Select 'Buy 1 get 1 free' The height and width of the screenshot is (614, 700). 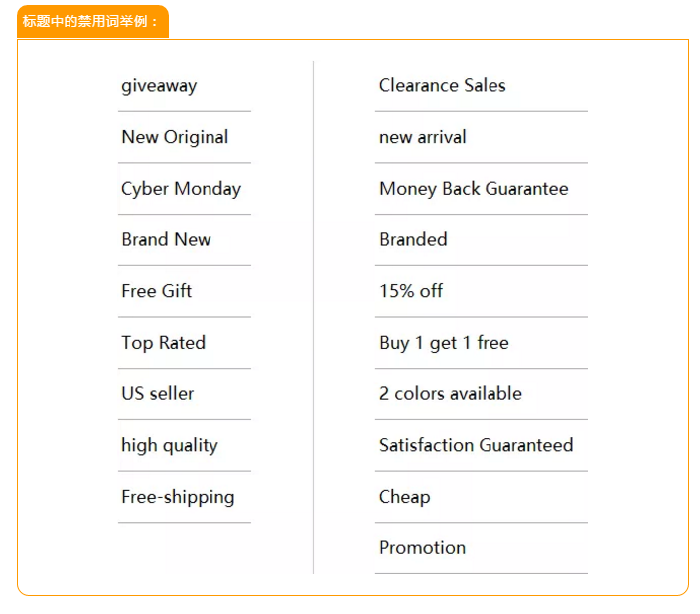[444, 343]
